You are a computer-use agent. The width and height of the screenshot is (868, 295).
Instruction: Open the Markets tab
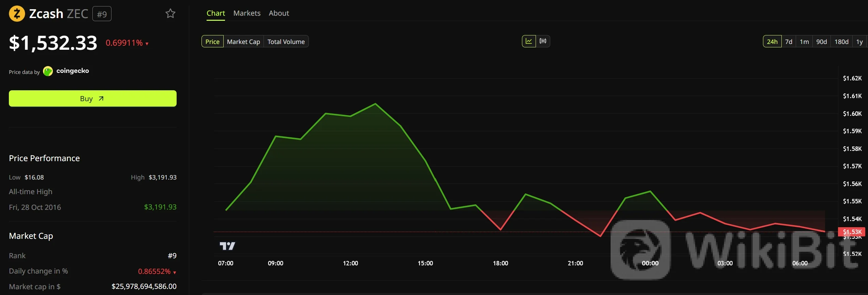click(x=247, y=13)
